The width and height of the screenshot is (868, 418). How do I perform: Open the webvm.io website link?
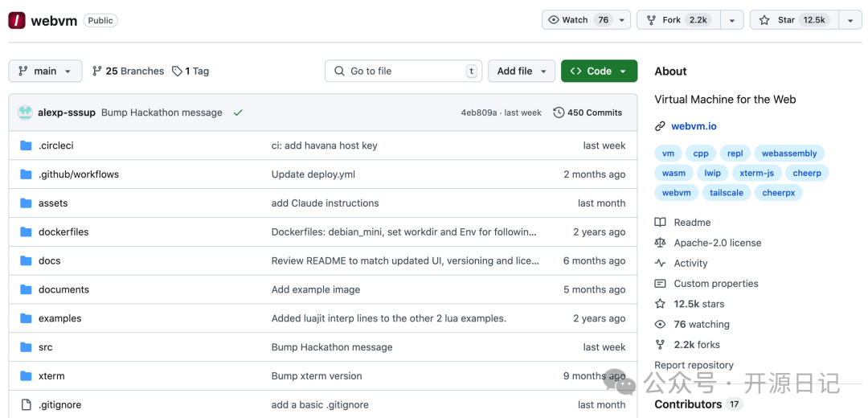click(694, 126)
